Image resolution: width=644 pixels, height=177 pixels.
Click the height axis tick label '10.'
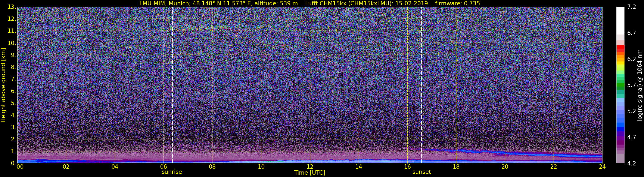point(12,43)
